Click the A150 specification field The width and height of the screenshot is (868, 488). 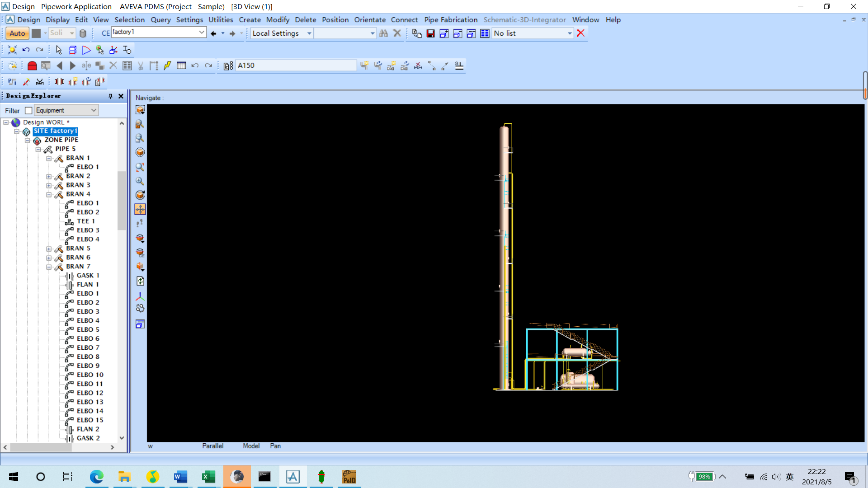[x=296, y=66]
